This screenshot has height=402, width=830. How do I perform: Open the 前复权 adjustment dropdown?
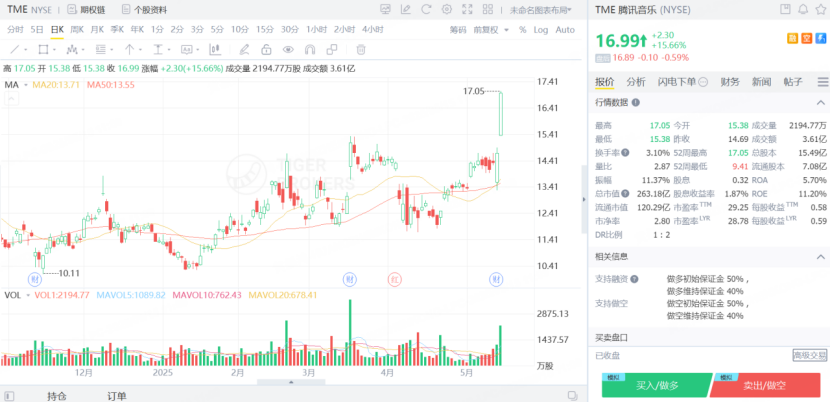491,30
